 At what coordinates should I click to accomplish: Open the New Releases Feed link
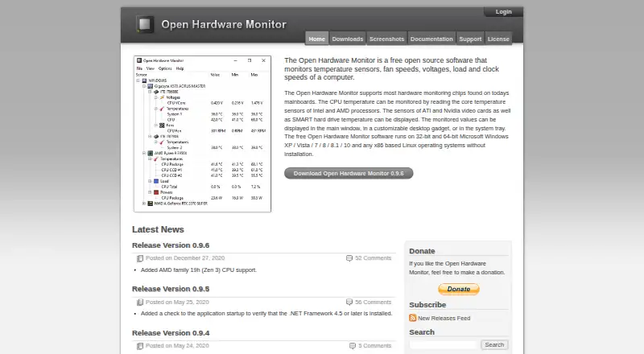pos(444,319)
